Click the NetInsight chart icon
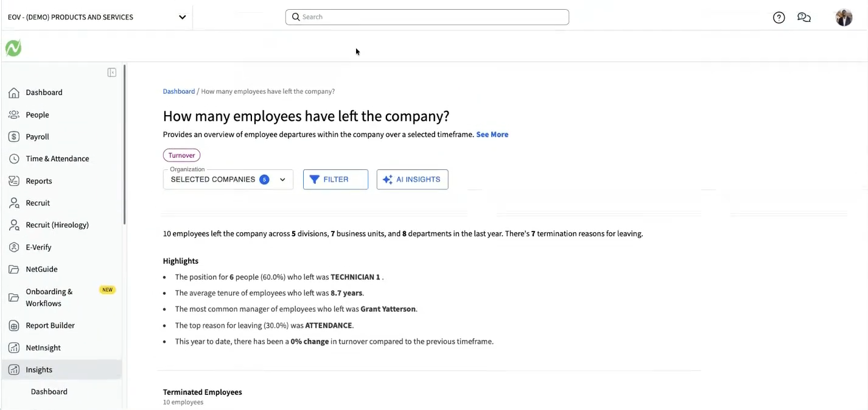This screenshot has height=410, width=868. tap(14, 348)
